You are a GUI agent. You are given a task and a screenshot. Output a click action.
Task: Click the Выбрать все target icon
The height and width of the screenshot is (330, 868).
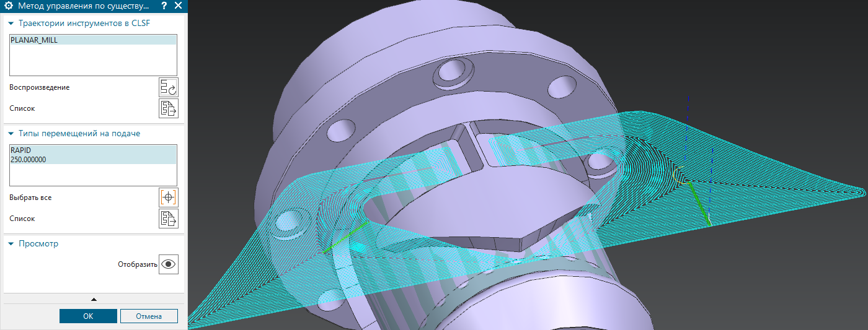click(168, 198)
